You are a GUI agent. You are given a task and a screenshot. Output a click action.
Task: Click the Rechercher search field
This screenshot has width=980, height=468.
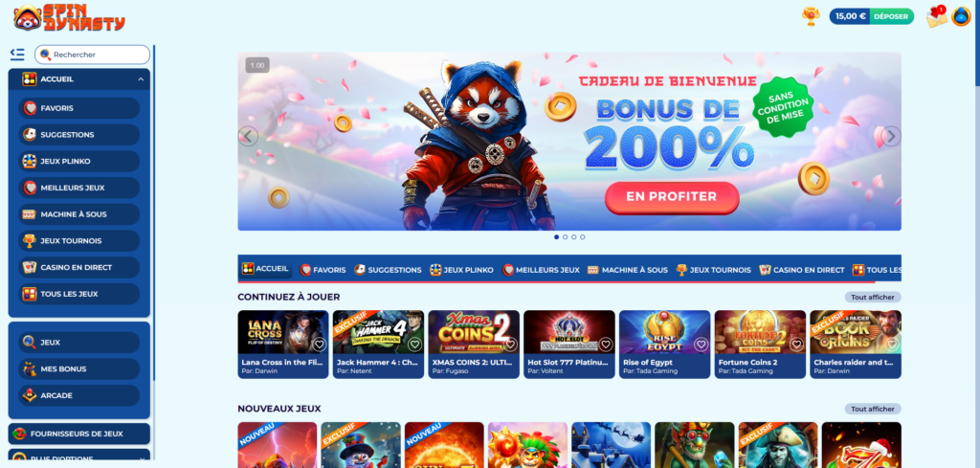[x=93, y=55]
